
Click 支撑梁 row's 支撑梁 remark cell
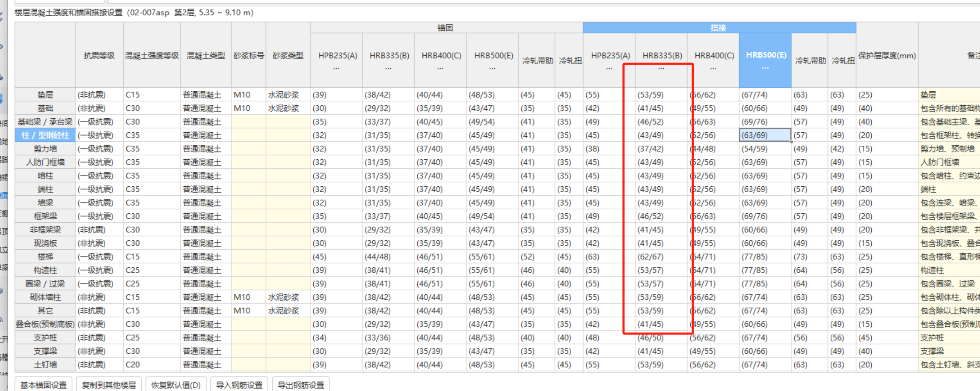(949, 351)
